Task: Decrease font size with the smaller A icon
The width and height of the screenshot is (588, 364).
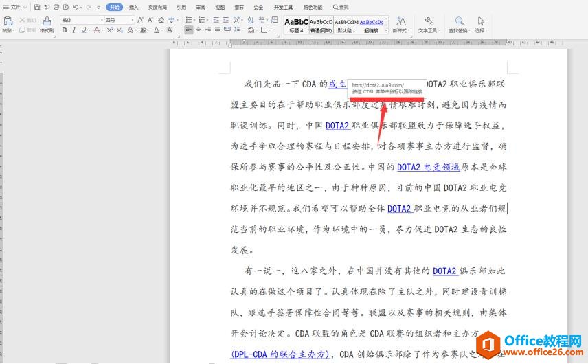Action: (x=150, y=20)
